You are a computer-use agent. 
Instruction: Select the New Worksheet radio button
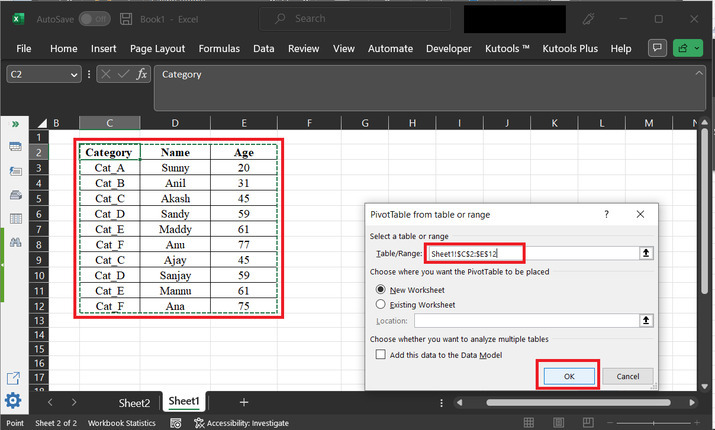click(380, 288)
